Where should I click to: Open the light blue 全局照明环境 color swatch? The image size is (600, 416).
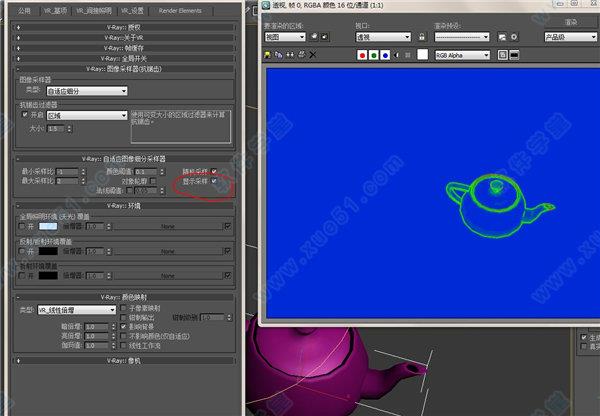coord(48,226)
